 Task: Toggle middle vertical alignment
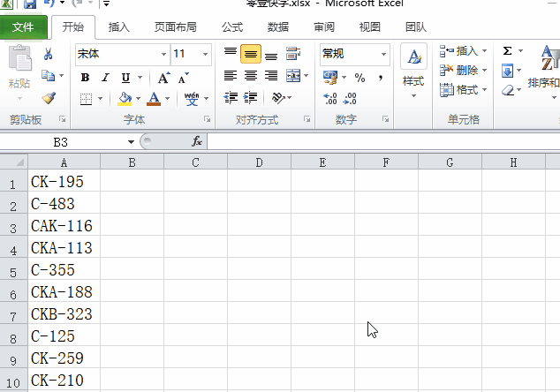coord(251,54)
